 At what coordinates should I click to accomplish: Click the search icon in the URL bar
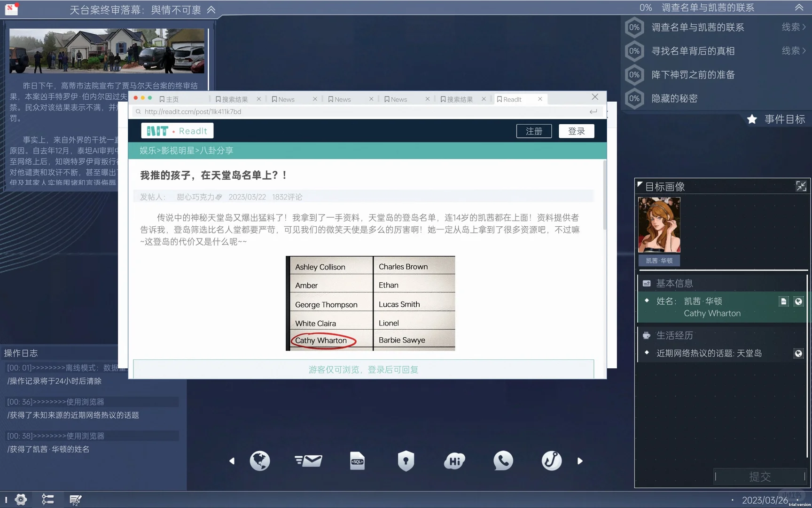(x=138, y=111)
